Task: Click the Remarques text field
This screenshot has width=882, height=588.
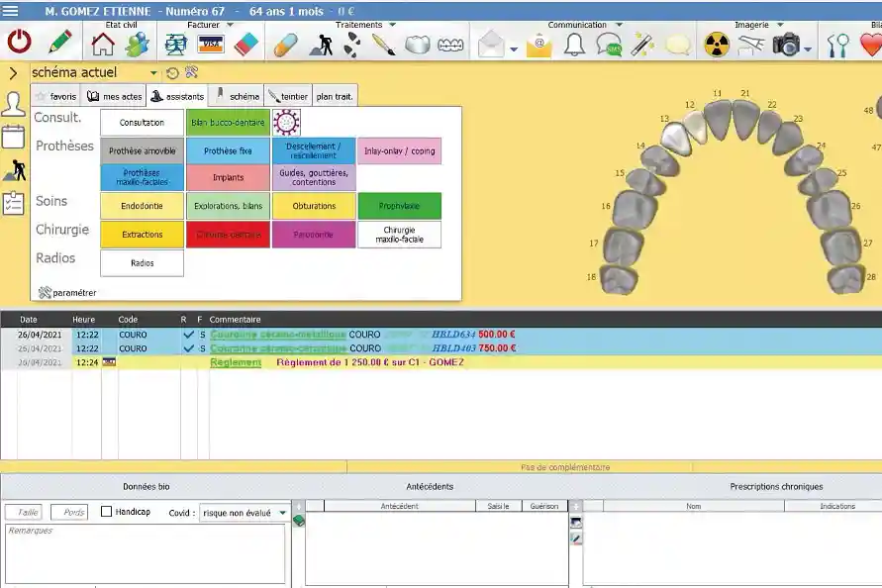Action: click(145, 554)
